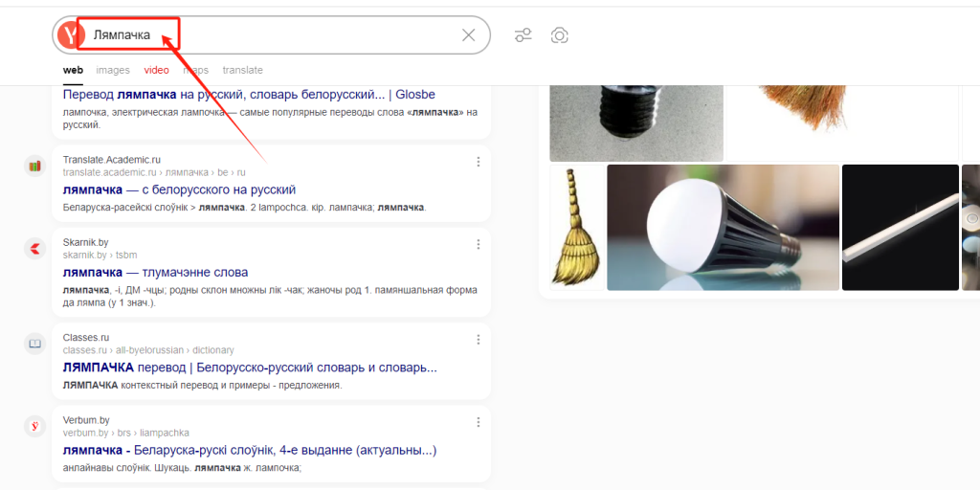This screenshot has height=490, width=980.
Task: Open search filter settings icon
Action: point(523,35)
